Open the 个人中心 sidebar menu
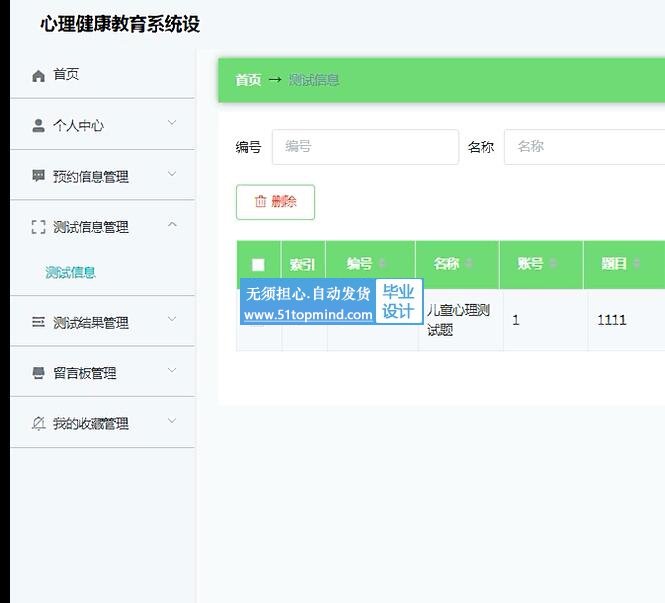This screenshot has height=603, width=665. [x=103, y=125]
